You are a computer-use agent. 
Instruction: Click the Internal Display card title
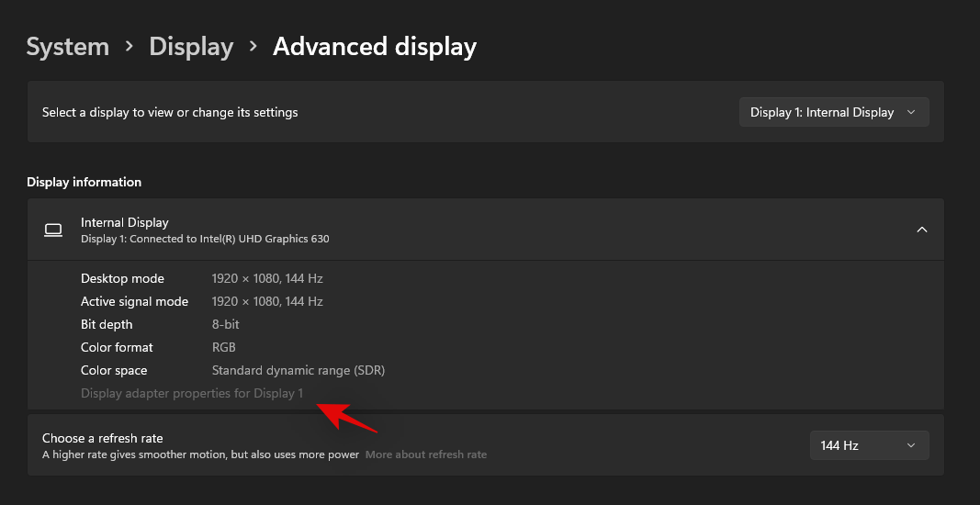coord(125,222)
